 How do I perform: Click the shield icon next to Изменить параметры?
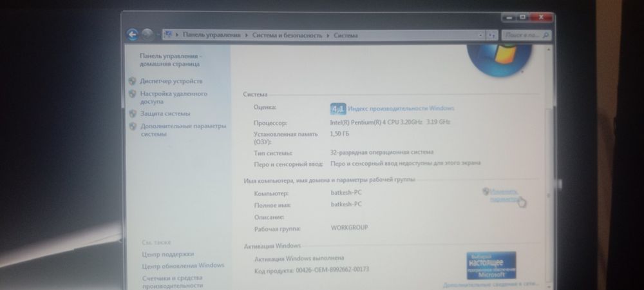pyautogui.click(x=486, y=191)
